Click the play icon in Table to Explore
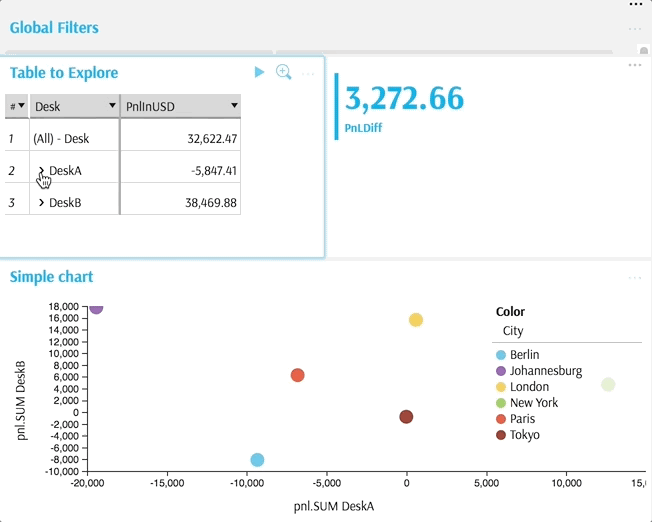Screen dimensions: 652x522 [259, 72]
